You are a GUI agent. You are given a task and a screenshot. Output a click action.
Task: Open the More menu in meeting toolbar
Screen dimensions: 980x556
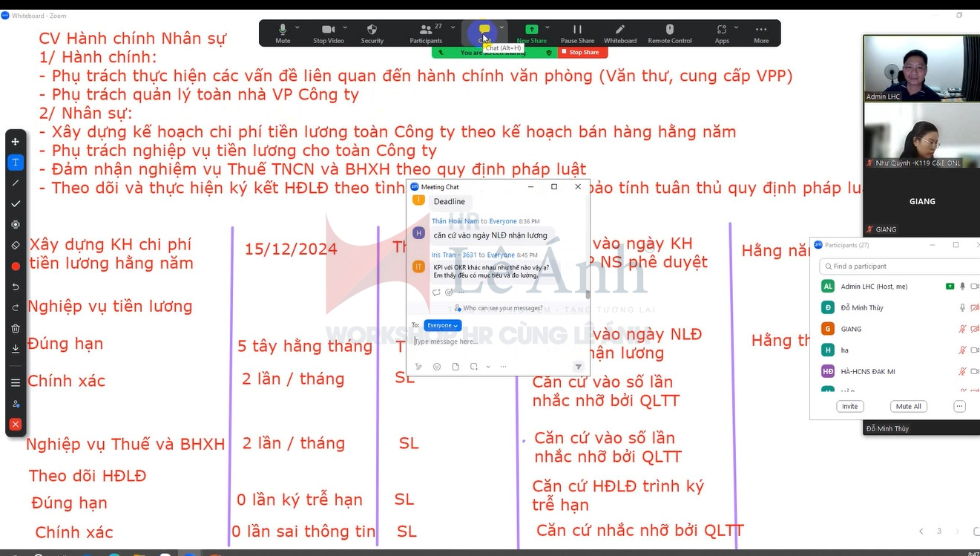760,33
